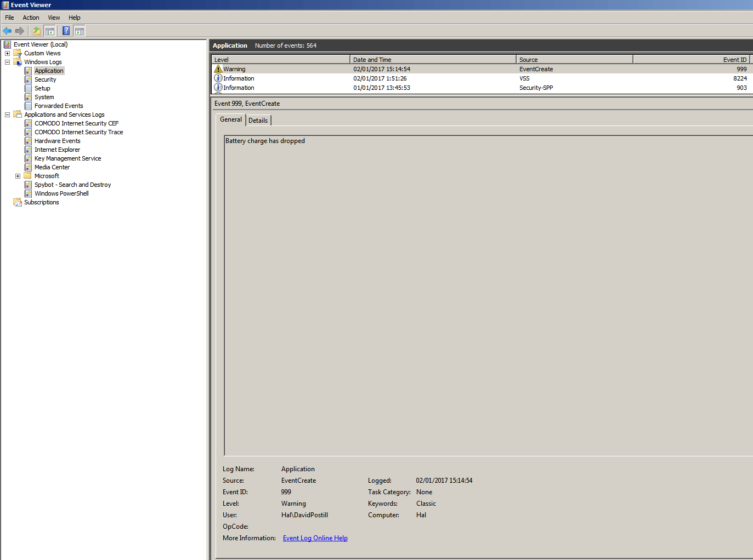Toggle the Show/Hide Console Tree button
This screenshot has height=560, width=753.
[x=50, y=31]
